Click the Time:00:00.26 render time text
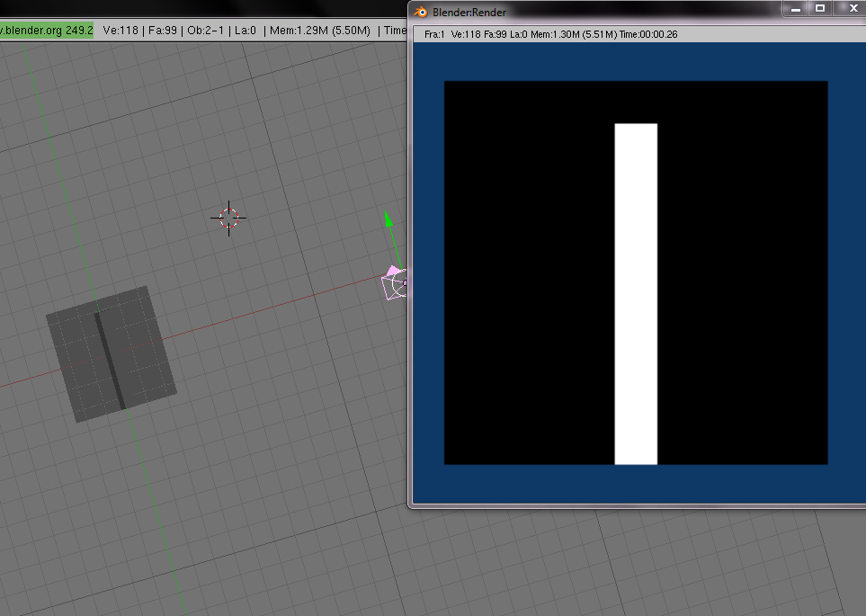The height and width of the screenshot is (616, 866). point(648,34)
